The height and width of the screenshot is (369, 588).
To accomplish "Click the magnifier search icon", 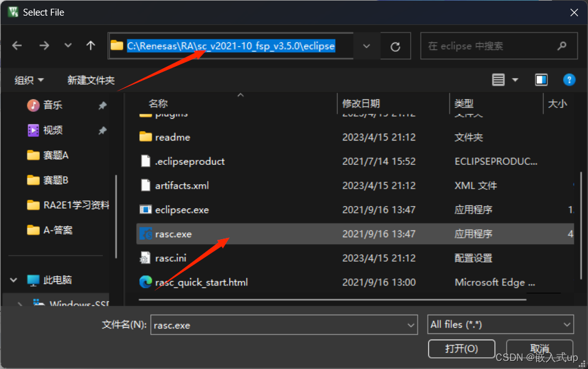I will (562, 46).
